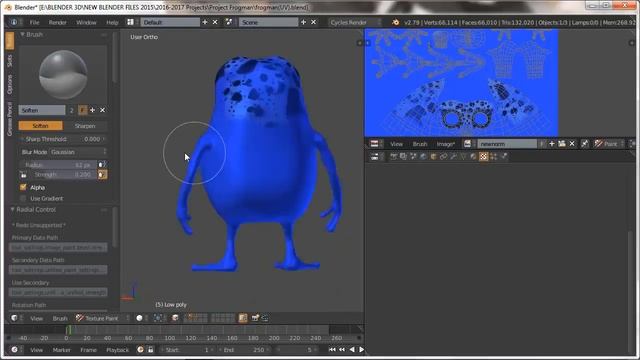Click the Start frame field

pos(187,350)
